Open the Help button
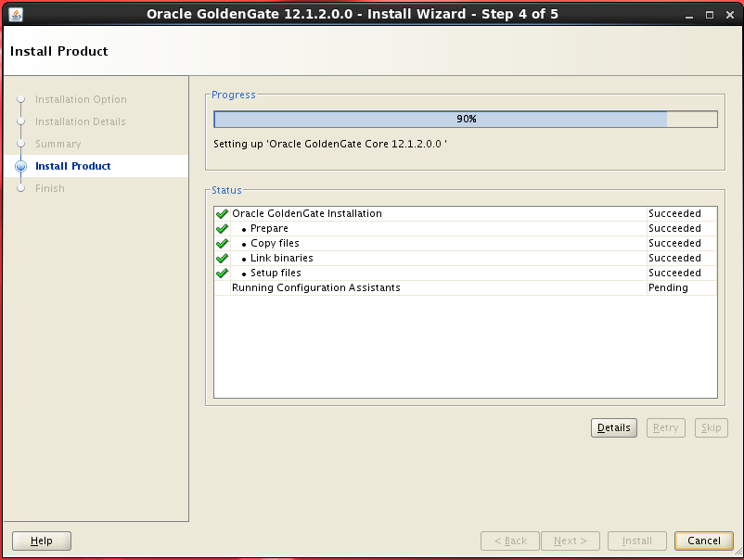 [x=42, y=541]
